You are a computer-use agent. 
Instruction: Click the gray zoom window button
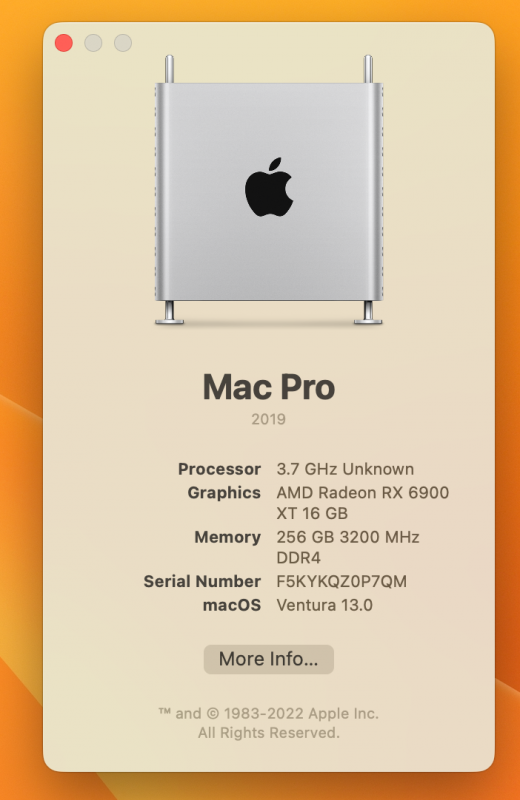pyautogui.click(x=123, y=43)
